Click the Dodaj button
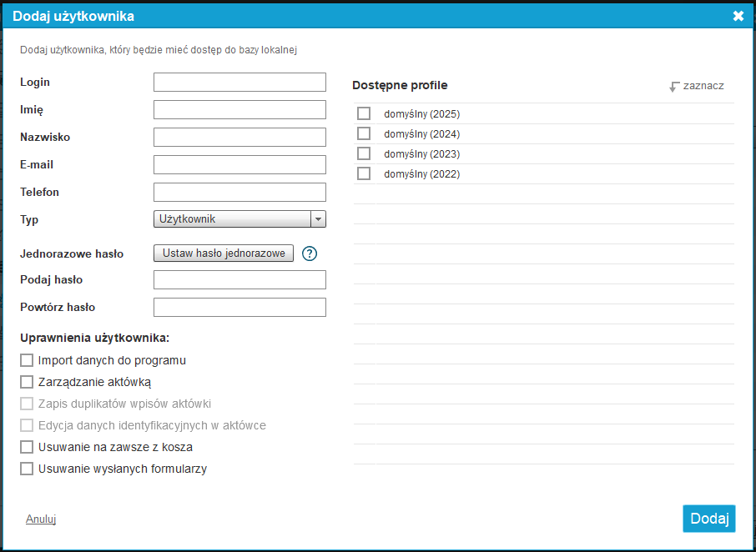Image resolution: width=756 pixels, height=552 pixels. coord(708,518)
